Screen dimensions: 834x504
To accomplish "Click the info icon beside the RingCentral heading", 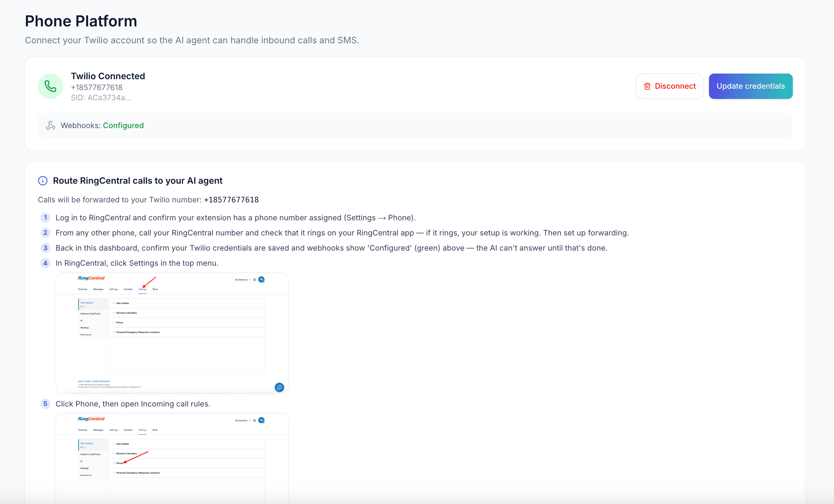I will [x=43, y=181].
